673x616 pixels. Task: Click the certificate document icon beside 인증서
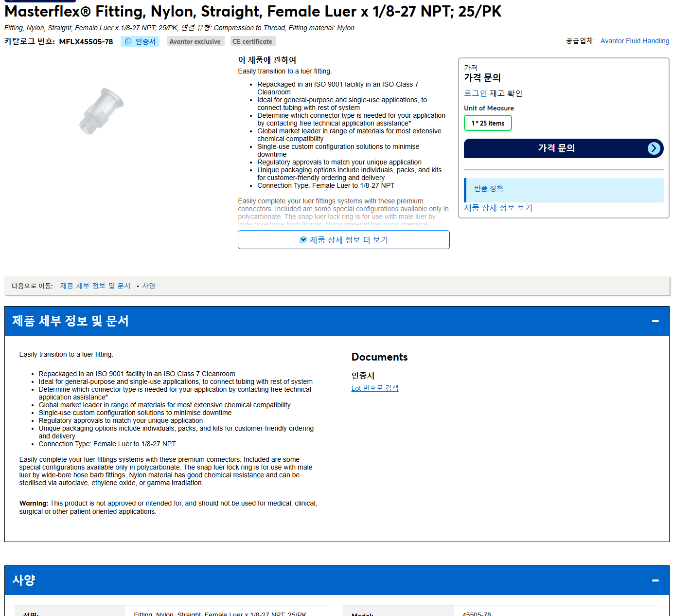pyautogui.click(x=128, y=42)
